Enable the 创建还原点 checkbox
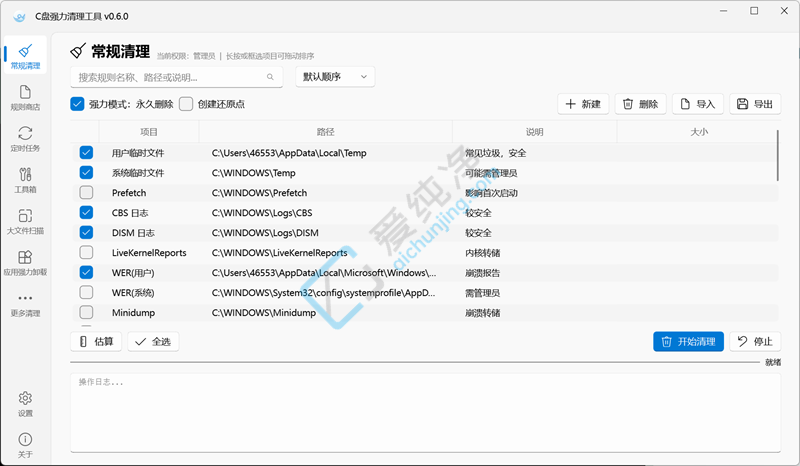This screenshot has width=800, height=466. pyautogui.click(x=186, y=104)
